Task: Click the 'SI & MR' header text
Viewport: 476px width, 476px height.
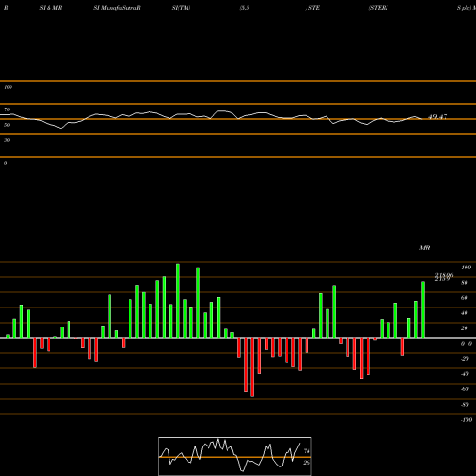Action: (x=50, y=8)
